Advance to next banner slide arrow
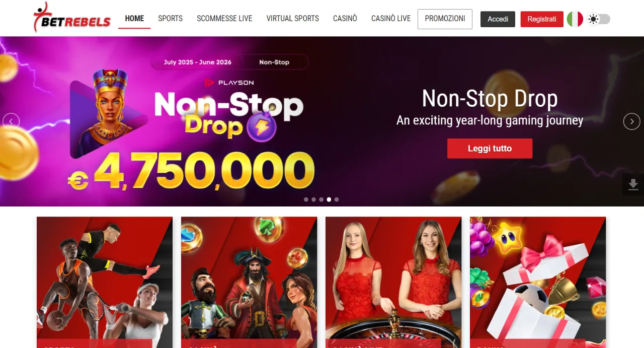644x348 pixels. [x=632, y=121]
